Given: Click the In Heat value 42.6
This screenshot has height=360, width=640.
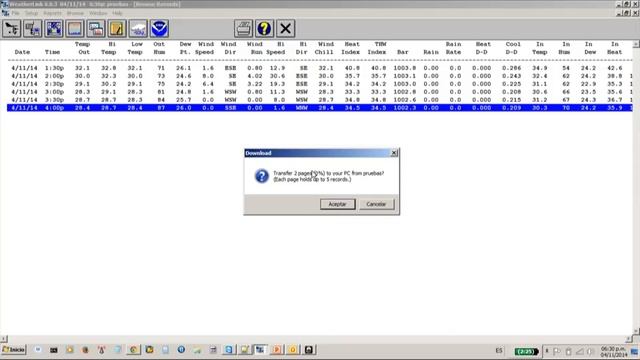Looking at the screenshot, I should pyautogui.click(x=614, y=68).
